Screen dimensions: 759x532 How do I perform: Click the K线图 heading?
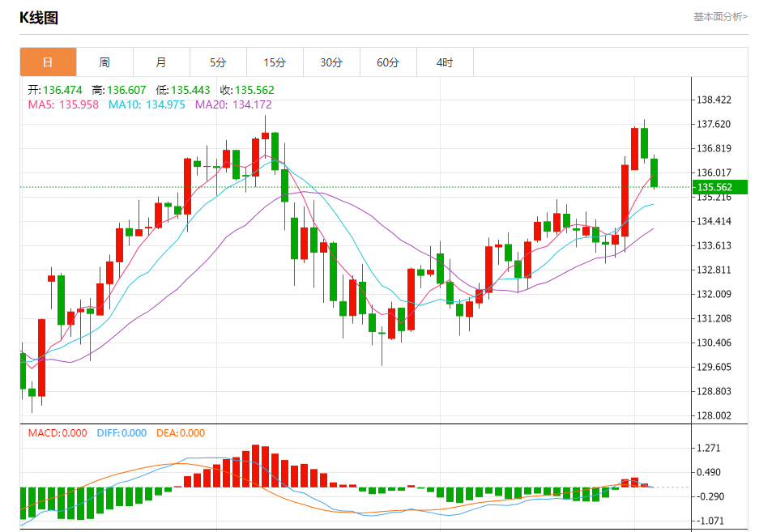[x=39, y=18]
